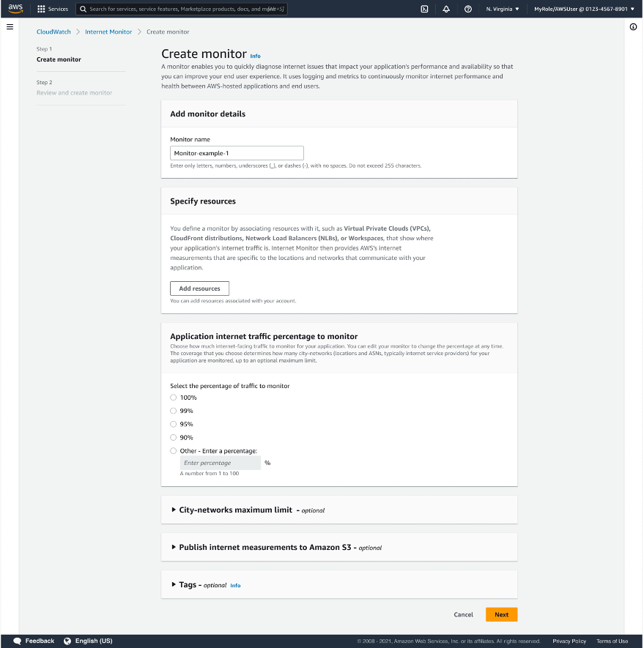The height and width of the screenshot is (648, 644).
Task: Choose the 95% traffic option
Action: [173, 425]
